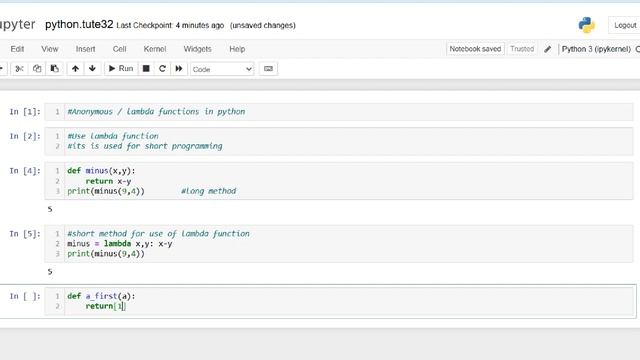Image resolution: width=640 pixels, height=360 pixels.
Task: Click the Logout button
Action: (625, 25)
